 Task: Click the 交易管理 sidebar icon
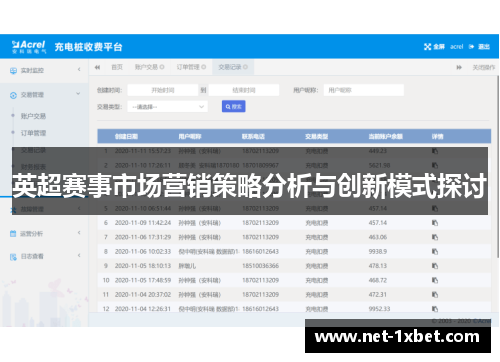[13, 95]
